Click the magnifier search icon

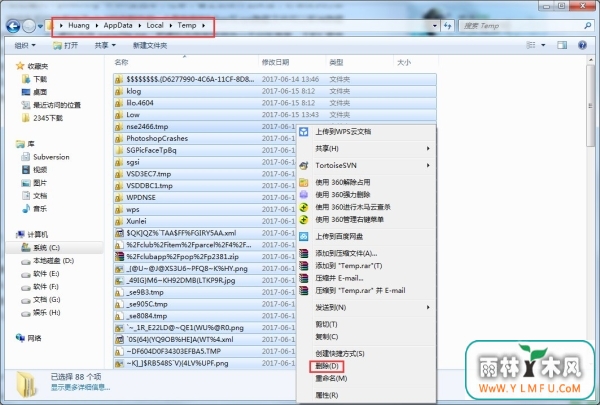[x=588, y=26]
